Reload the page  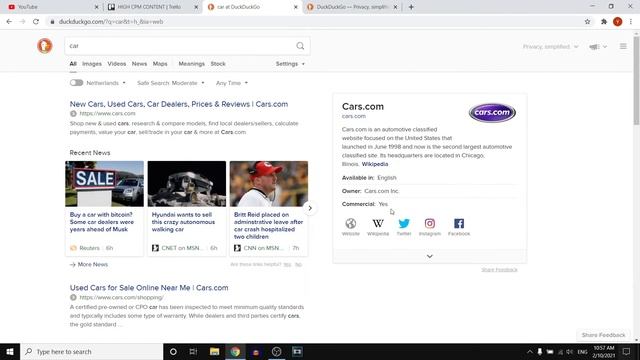point(36,22)
